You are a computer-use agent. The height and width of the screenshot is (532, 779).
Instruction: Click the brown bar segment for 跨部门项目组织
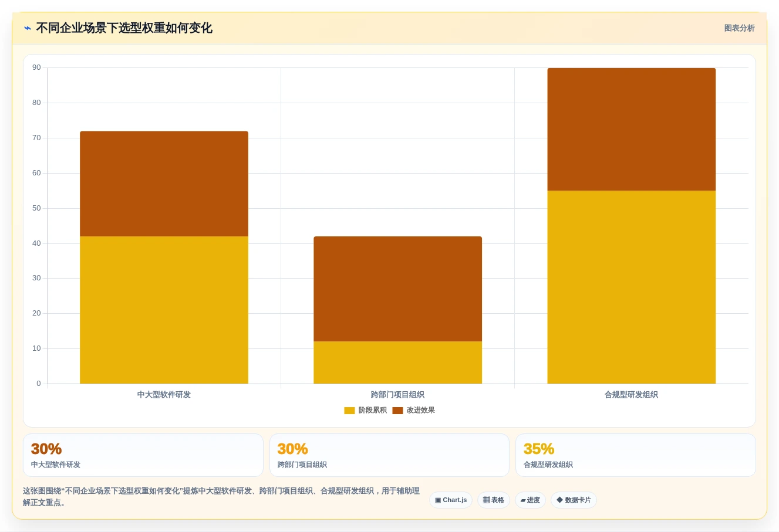[x=397, y=289]
